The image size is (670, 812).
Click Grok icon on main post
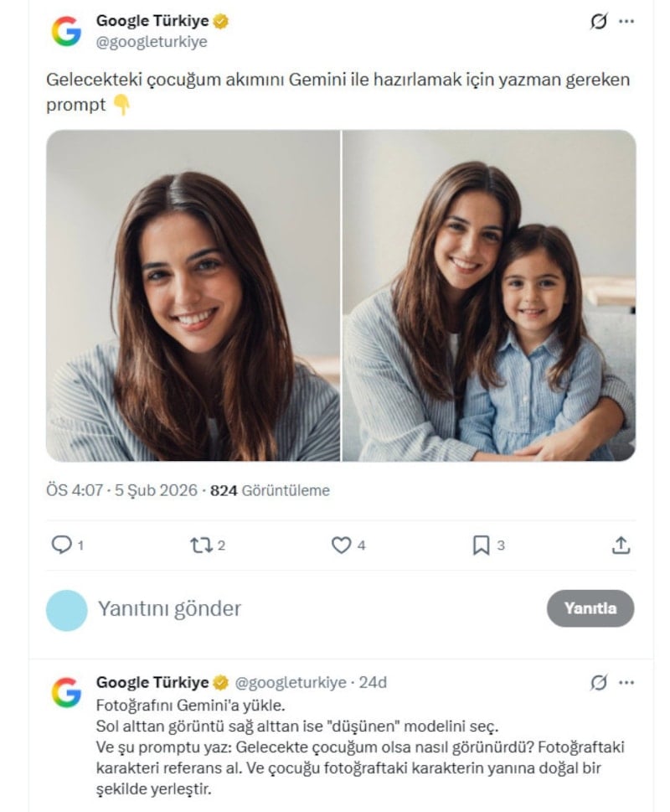coord(599,22)
